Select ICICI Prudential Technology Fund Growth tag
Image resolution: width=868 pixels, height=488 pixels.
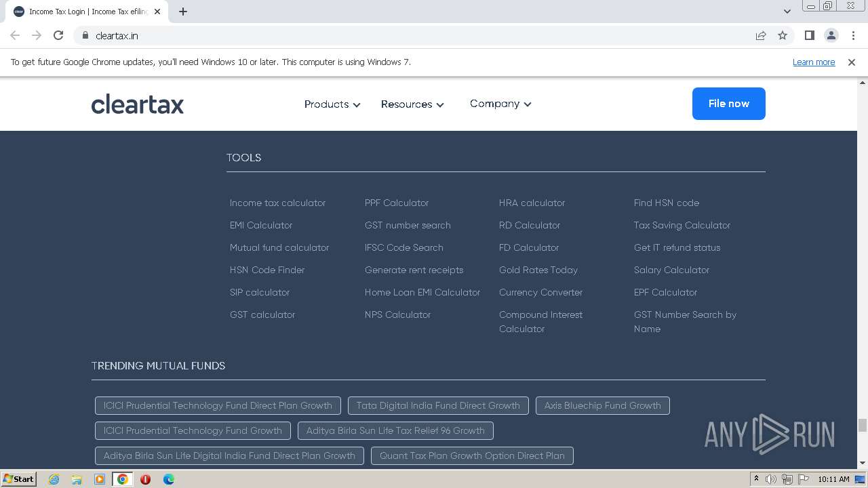[x=193, y=430]
